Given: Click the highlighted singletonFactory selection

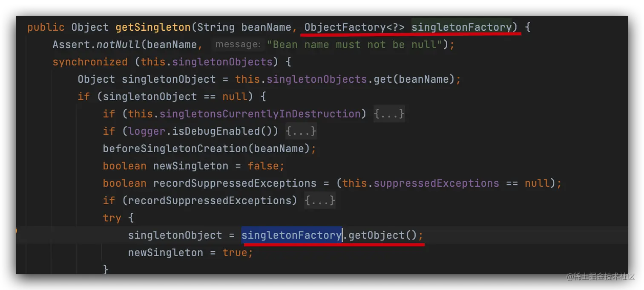Looking at the screenshot, I should [292, 235].
